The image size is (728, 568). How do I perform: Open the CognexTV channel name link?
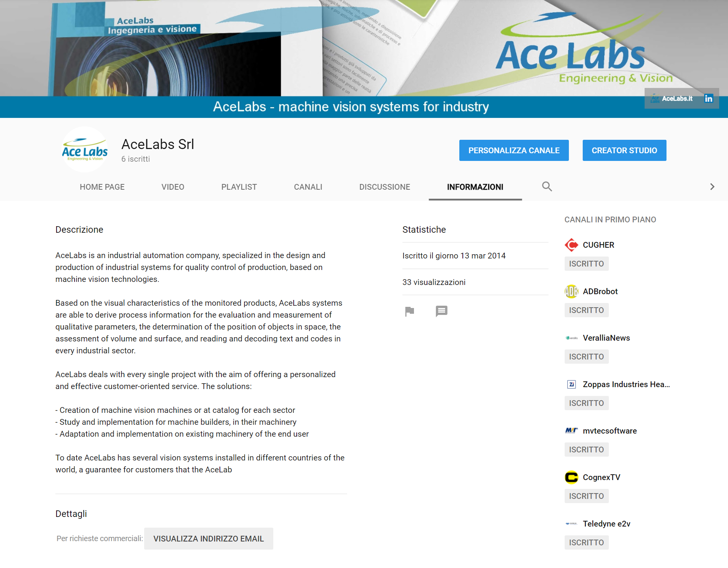tap(602, 477)
